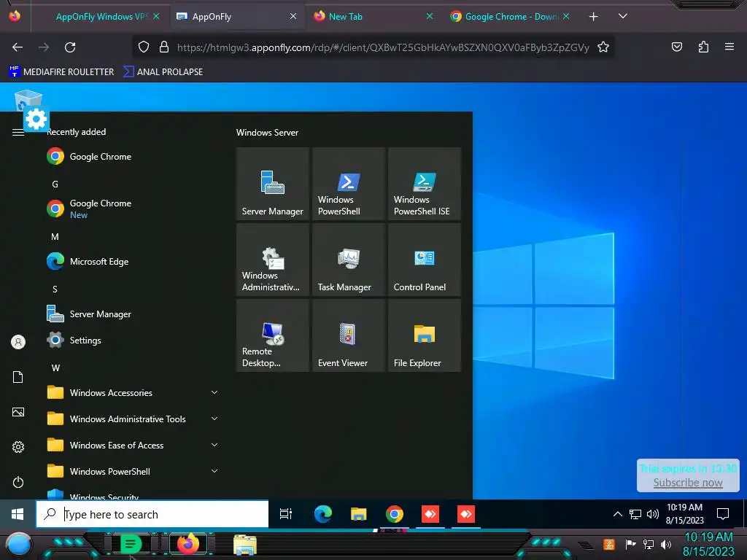Open File Explorer from remote taskbar
The image size is (747, 560).
pos(359,514)
